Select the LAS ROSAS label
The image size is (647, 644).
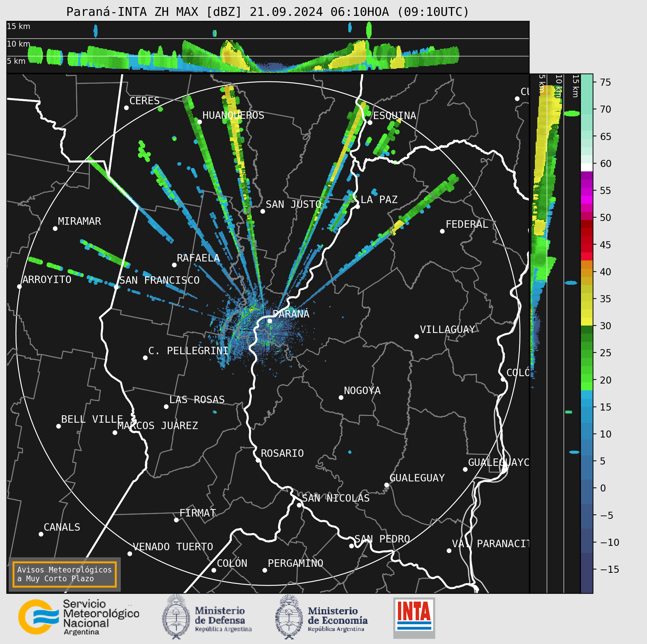click(x=197, y=400)
